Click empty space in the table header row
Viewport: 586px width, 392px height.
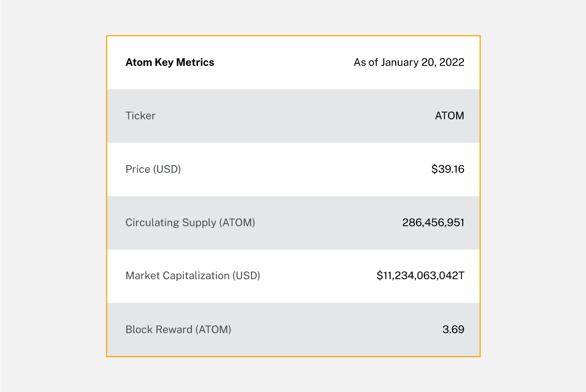pos(284,62)
